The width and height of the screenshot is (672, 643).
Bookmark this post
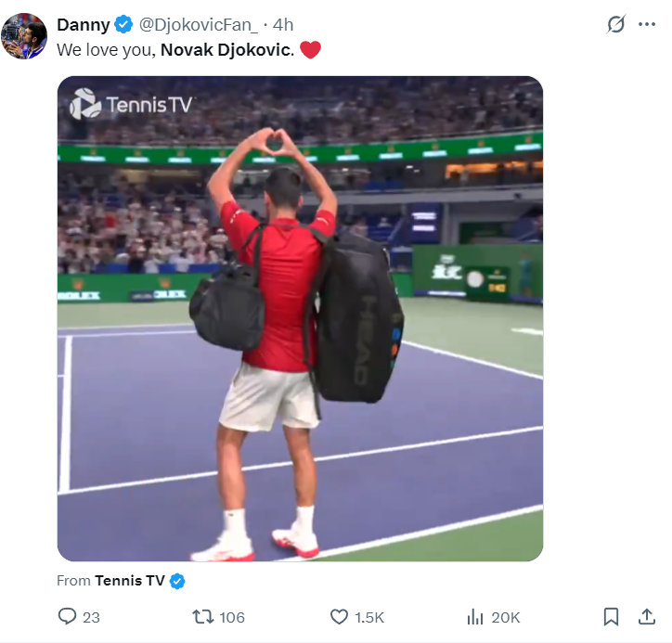(x=611, y=616)
